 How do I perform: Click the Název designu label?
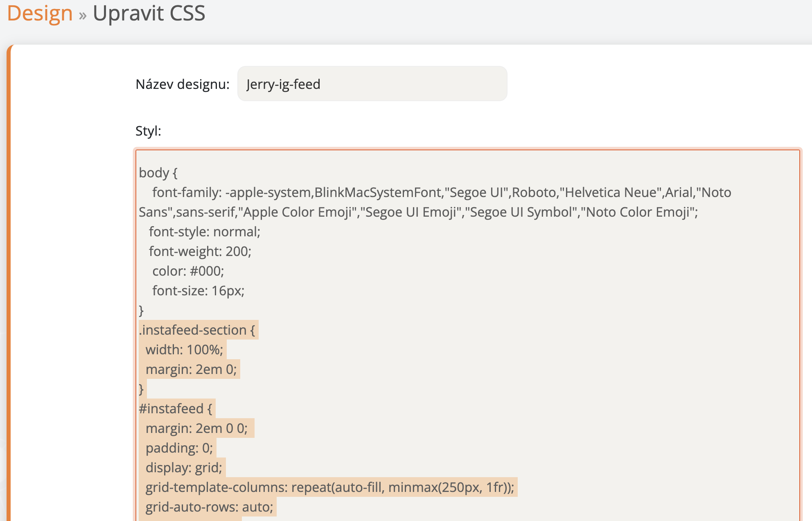pyautogui.click(x=182, y=84)
